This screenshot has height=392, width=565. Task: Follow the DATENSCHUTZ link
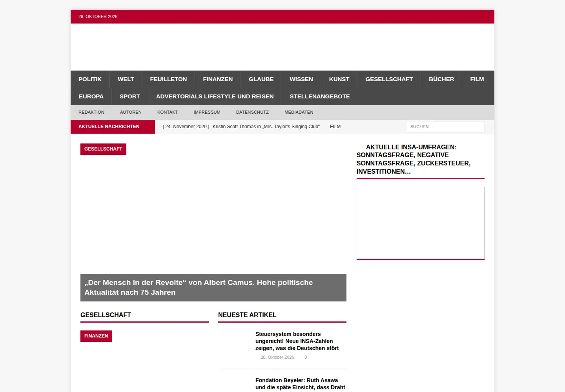252,112
